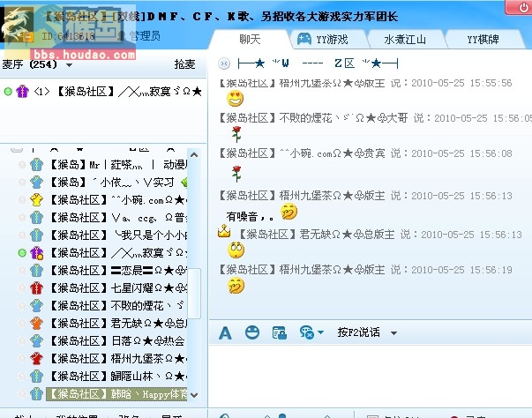The width and height of the screenshot is (532, 418).
Task: Select user 歸隱山林 in the list
Action: [x=116, y=377]
